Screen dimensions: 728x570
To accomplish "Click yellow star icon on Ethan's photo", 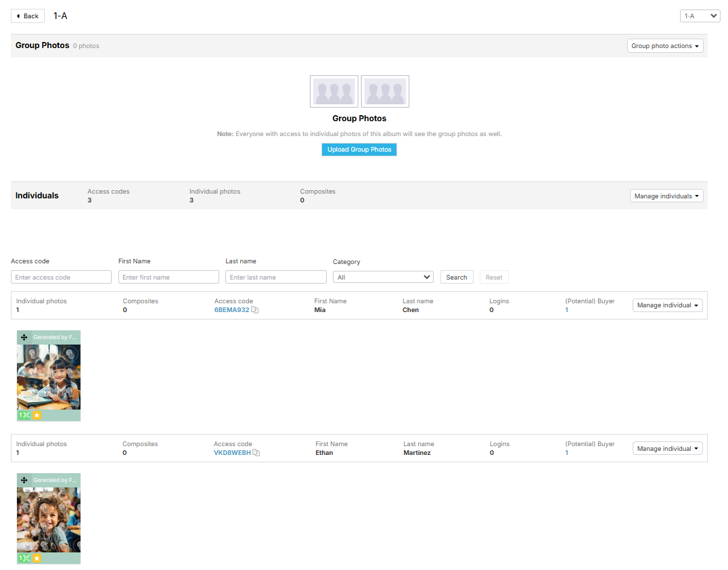I will coord(37,558).
